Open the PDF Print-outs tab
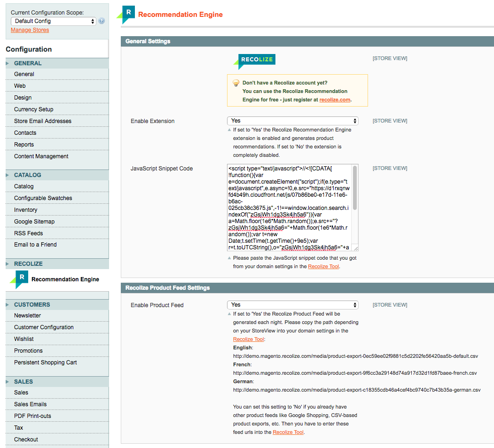This screenshot has height=448, width=494. [x=57, y=416]
